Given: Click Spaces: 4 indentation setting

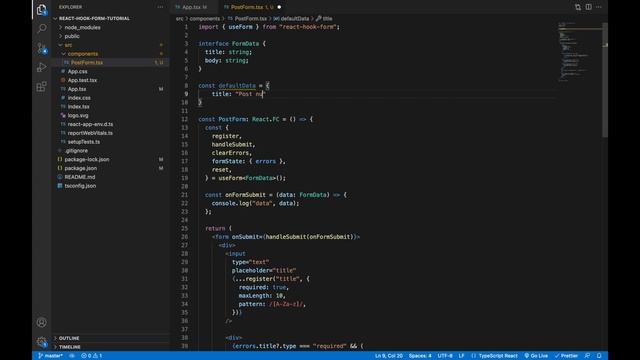Looking at the screenshot, I should (x=420, y=356).
